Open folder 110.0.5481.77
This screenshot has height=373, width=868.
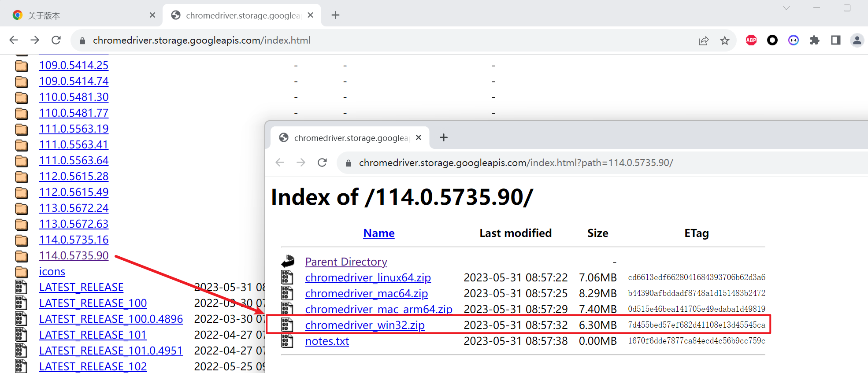tap(74, 113)
